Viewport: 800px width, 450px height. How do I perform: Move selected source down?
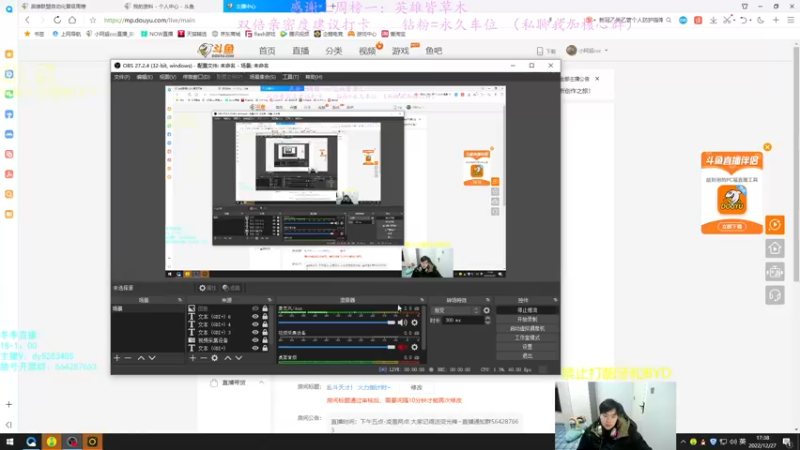tap(238, 358)
